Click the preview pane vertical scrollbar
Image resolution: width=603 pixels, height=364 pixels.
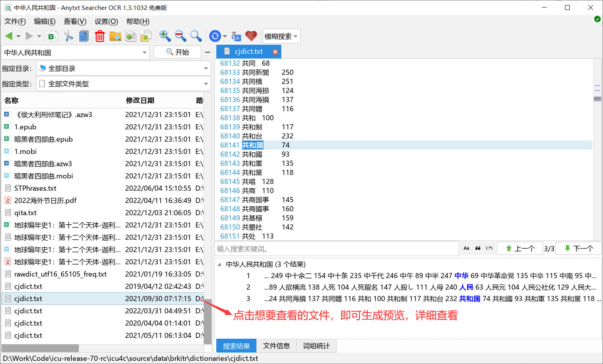tap(597, 99)
